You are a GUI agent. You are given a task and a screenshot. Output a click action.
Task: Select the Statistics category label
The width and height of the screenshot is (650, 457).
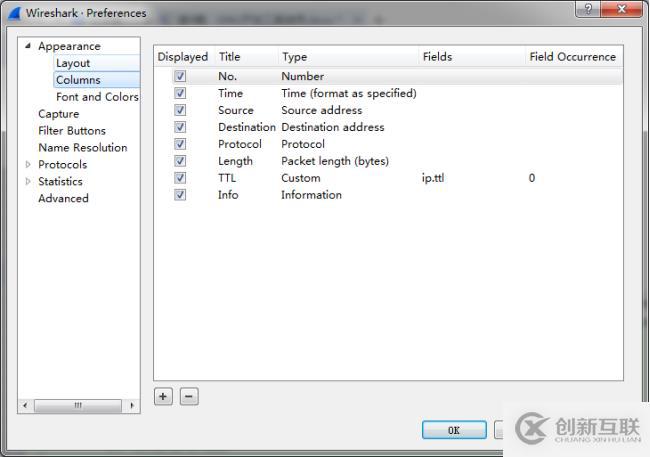tap(61, 182)
